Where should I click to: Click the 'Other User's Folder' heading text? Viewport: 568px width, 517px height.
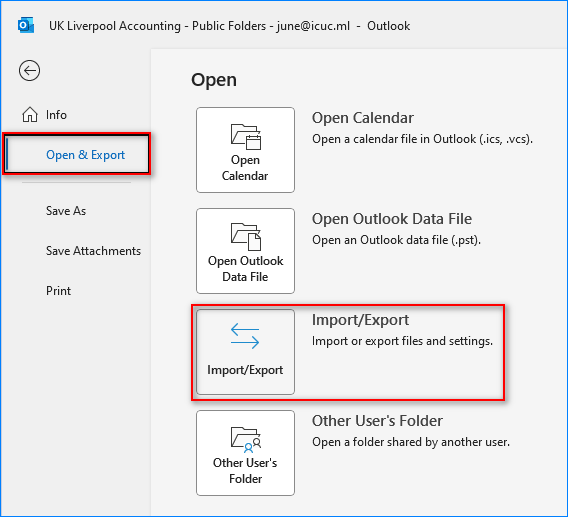pos(377,421)
